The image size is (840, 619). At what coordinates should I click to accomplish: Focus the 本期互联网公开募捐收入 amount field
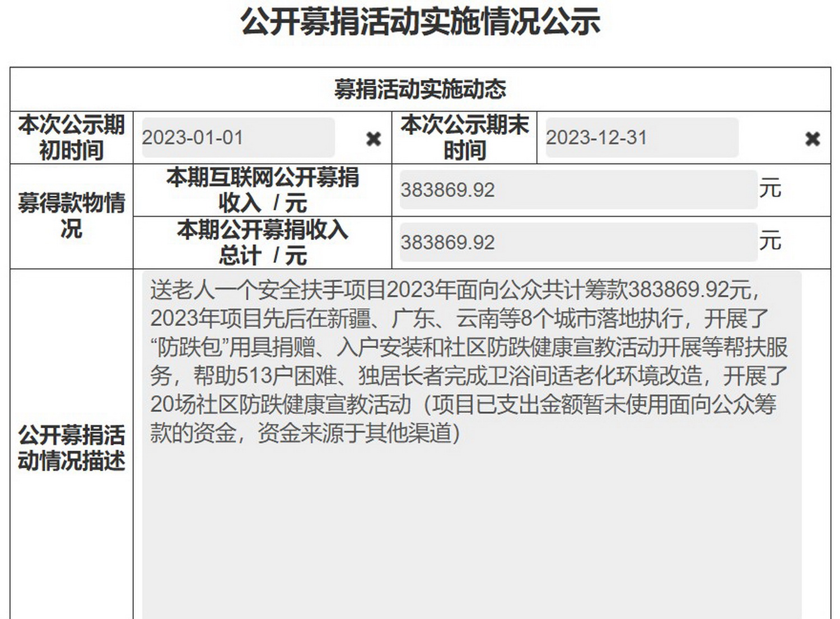[x=578, y=190]
